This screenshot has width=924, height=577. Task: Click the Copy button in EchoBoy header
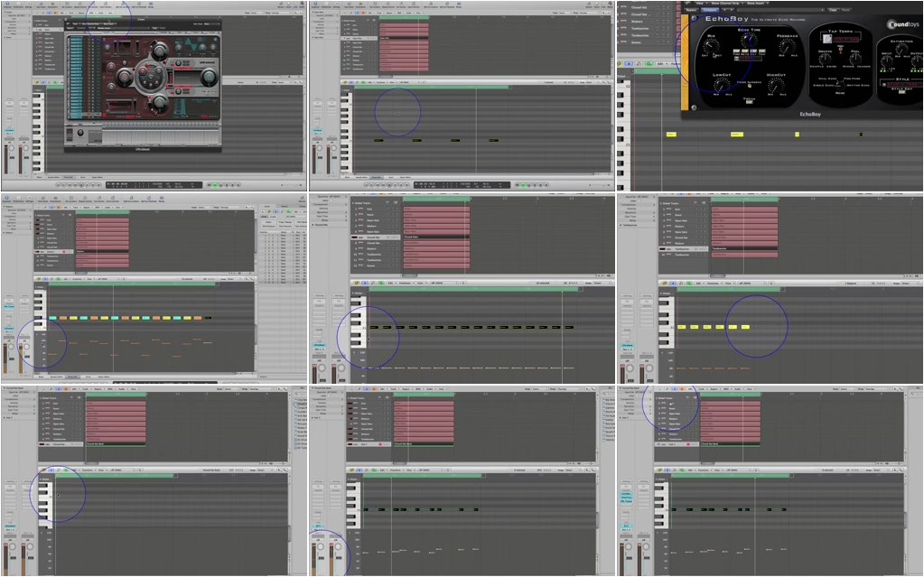tap(833, 10)
